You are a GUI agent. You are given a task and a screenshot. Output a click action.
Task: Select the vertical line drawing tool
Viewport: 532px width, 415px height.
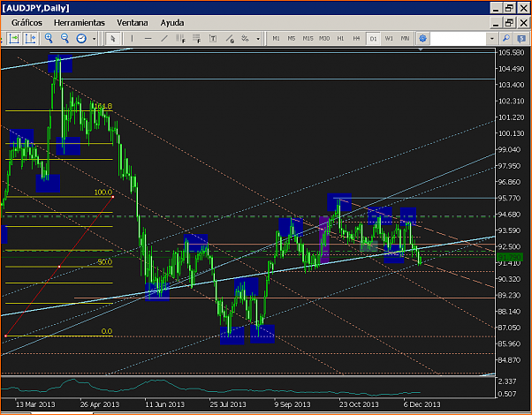coord(132,39)
